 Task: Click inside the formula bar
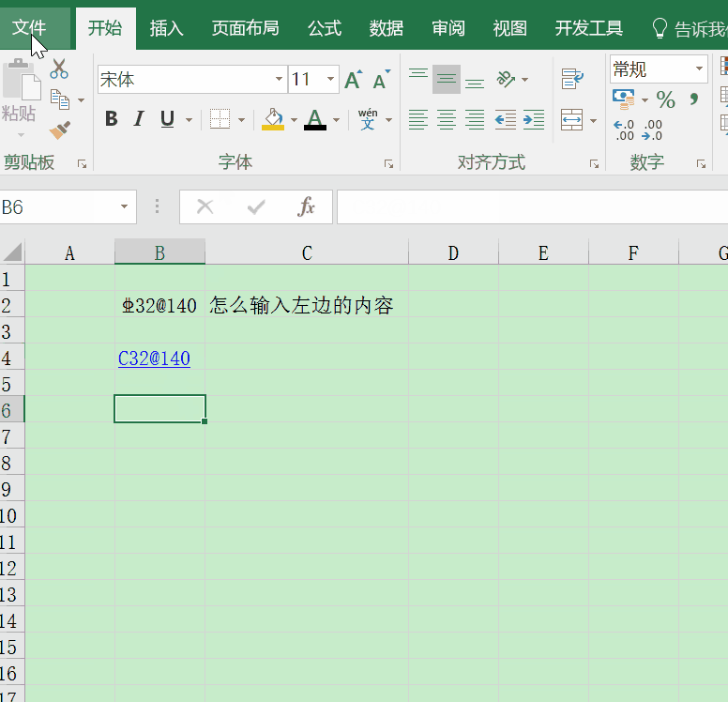(x=532, y=206)
